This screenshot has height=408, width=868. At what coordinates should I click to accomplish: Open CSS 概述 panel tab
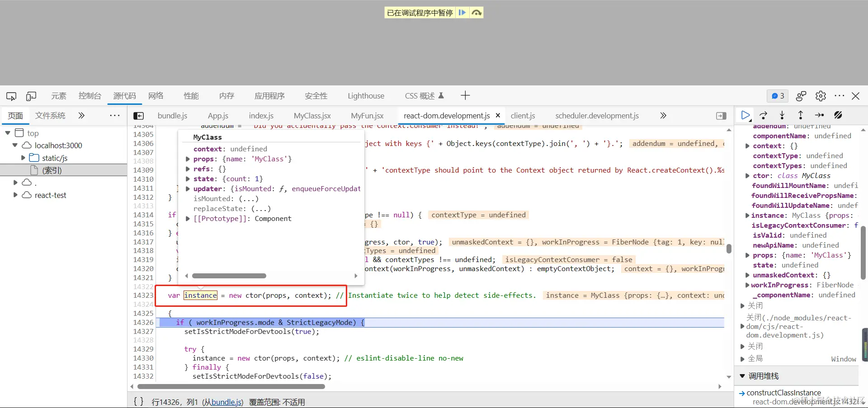pos(424,96)
